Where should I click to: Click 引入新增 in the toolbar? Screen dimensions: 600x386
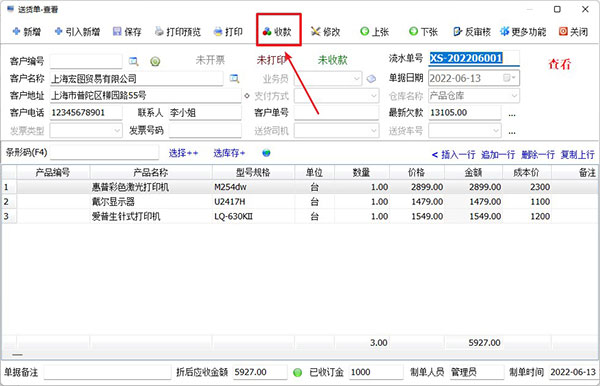coord(77,32)
